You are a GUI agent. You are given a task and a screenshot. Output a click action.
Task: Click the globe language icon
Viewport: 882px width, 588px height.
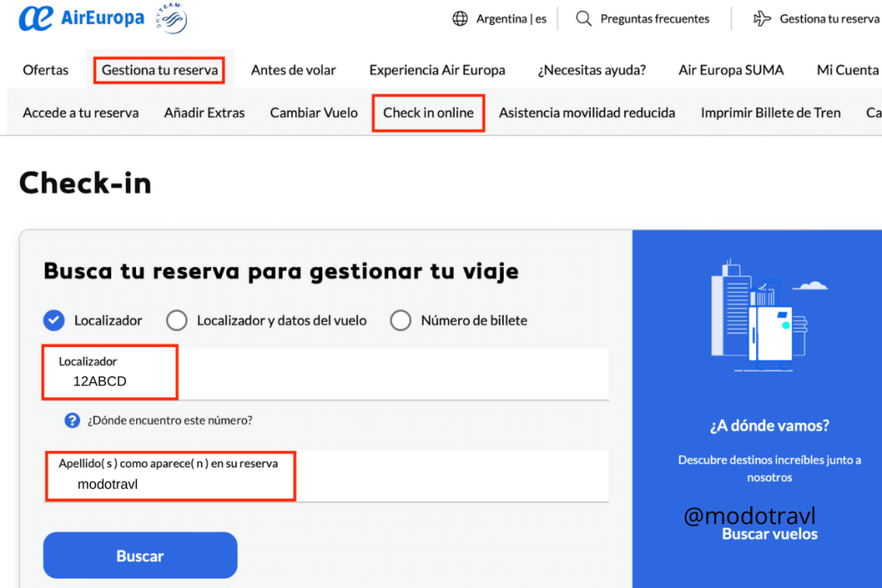coord(460,19)
